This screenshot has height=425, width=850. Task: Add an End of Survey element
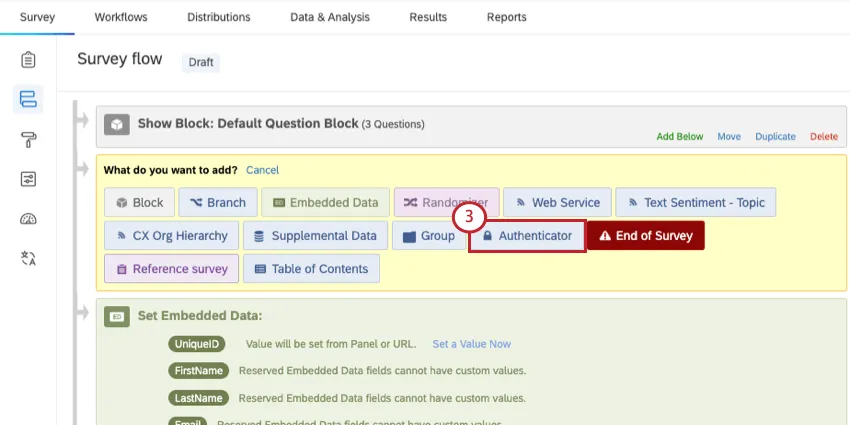pos(646,236)
